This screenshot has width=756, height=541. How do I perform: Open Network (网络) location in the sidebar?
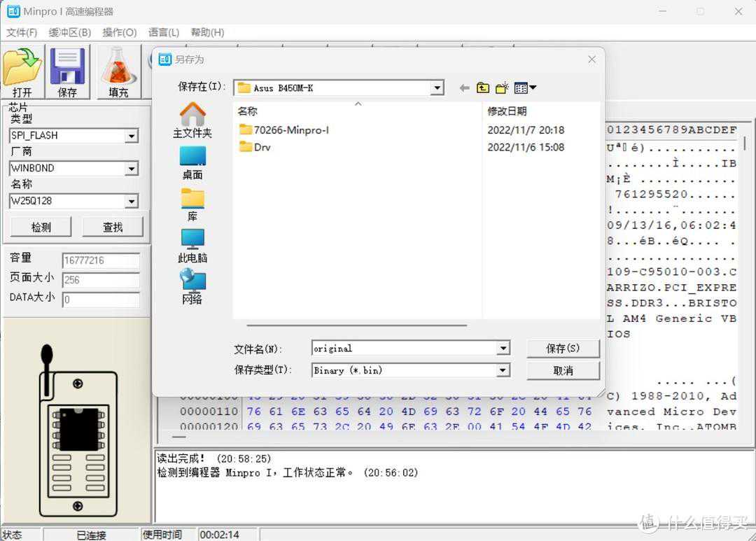(192, 287)
